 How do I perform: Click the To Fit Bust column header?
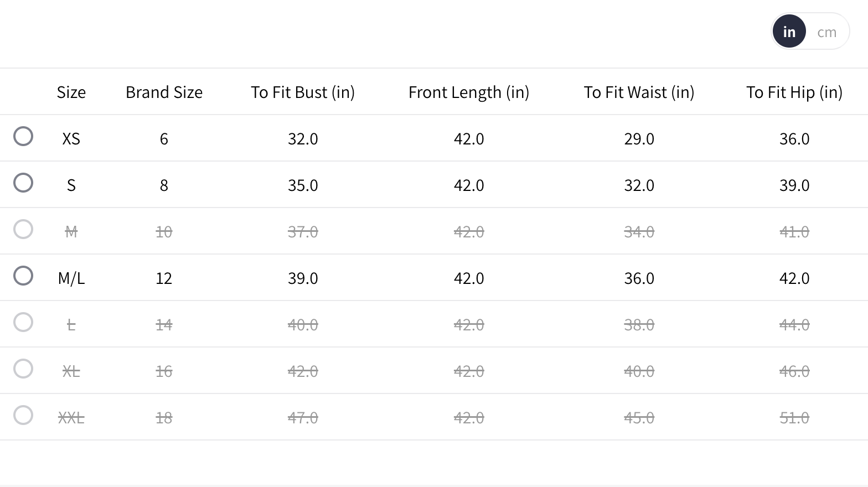click(303, 92)
